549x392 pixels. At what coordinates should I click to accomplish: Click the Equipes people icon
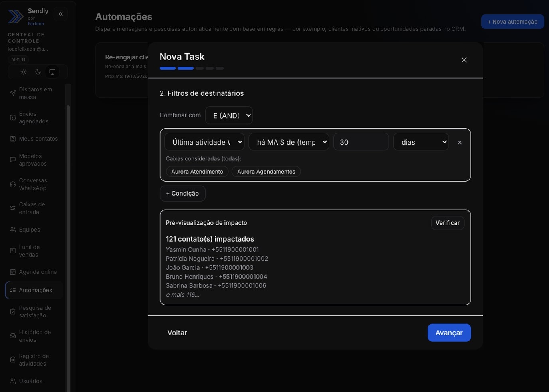coord(13,230)
